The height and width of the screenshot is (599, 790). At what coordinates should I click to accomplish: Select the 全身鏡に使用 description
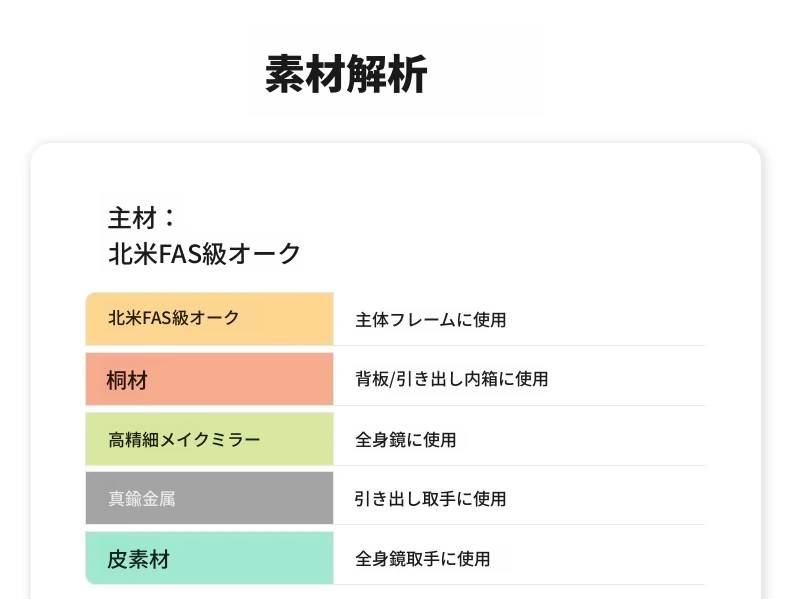click(406, 440)
